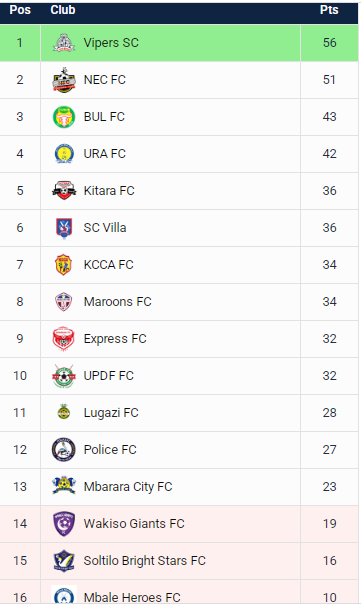Viewport: 361px width, 615px height.
Task: Click the Express FC red crest
Action: pyautogui.click(x=64, y=338)
